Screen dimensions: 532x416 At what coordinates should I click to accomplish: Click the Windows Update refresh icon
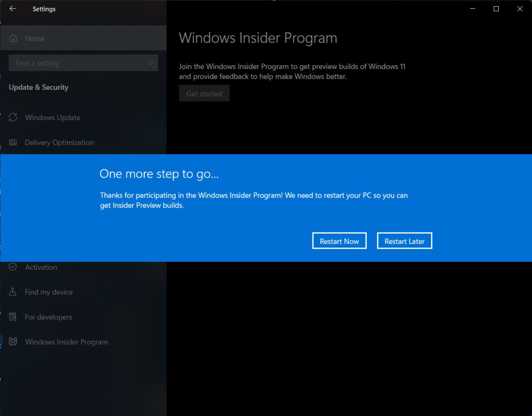coord(13,117)
